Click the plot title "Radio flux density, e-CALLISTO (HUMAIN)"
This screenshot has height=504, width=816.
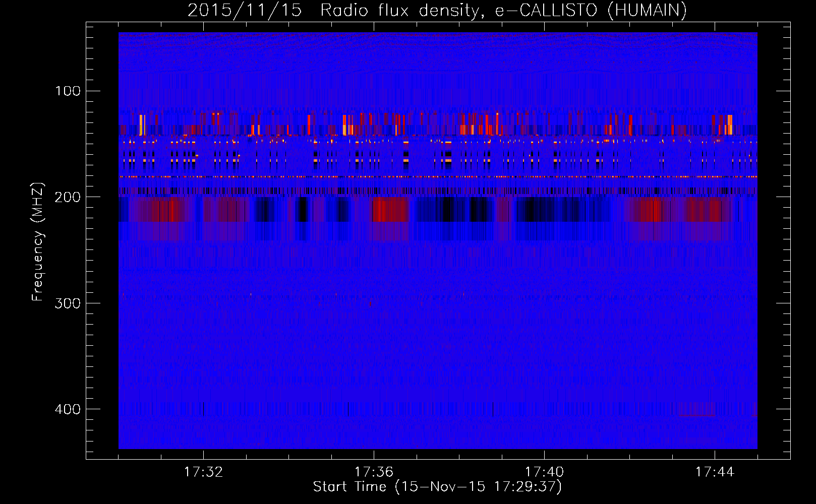(503, 11)
